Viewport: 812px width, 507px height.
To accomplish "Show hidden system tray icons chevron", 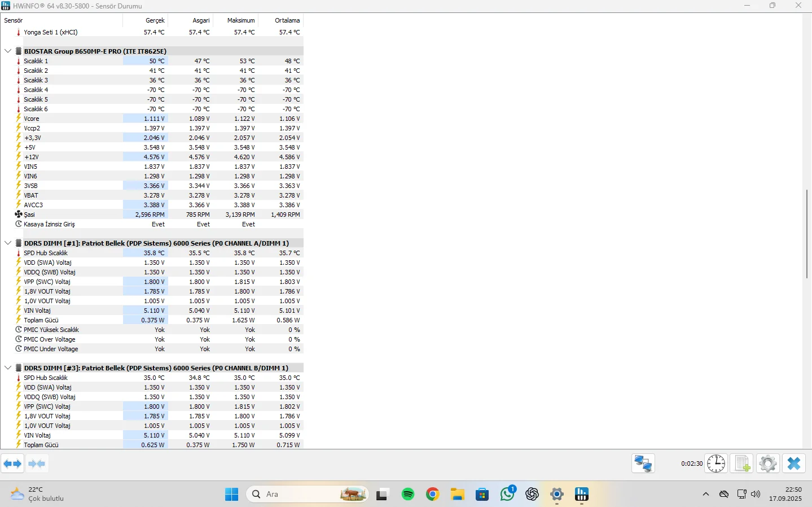I will coord(706,495).
